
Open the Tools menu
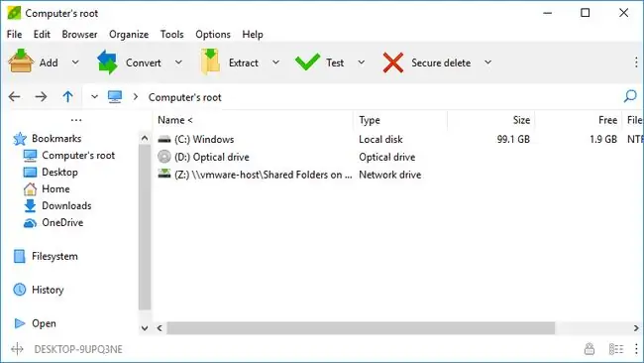point(171,34)
